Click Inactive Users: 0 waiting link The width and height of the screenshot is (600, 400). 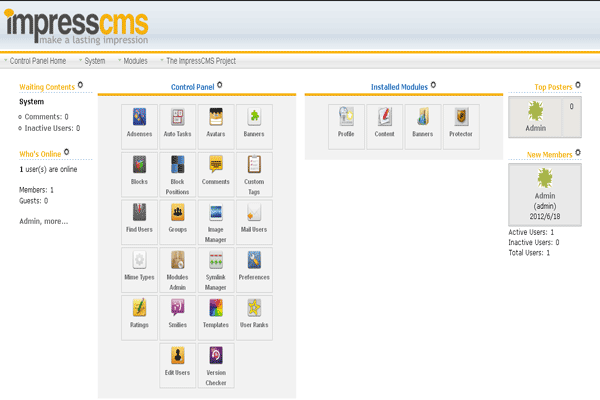[52, 128]
